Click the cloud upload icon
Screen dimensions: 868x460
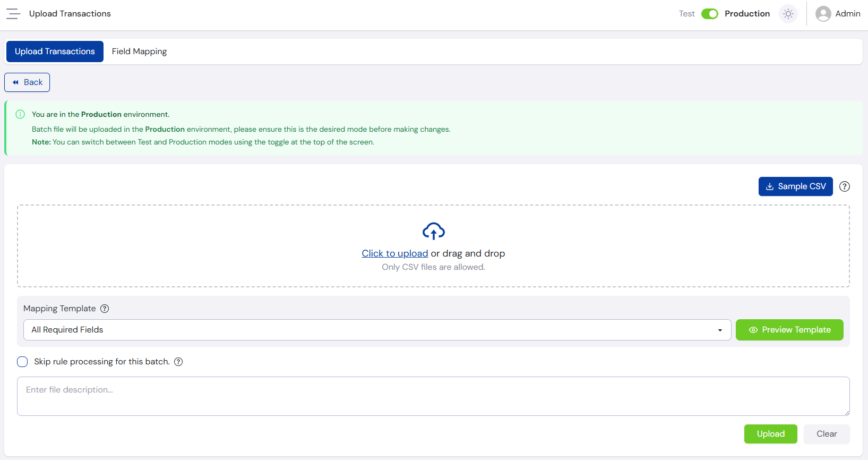[434, 231]
